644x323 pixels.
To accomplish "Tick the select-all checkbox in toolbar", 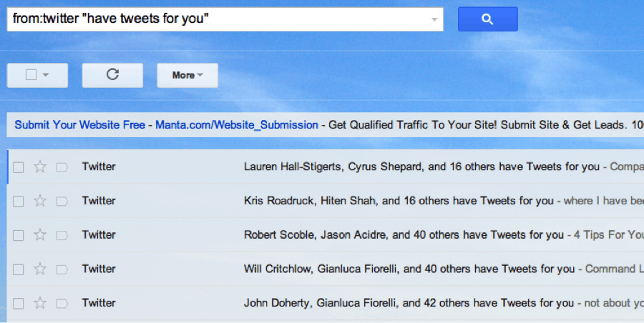I will tap(31, 75).
